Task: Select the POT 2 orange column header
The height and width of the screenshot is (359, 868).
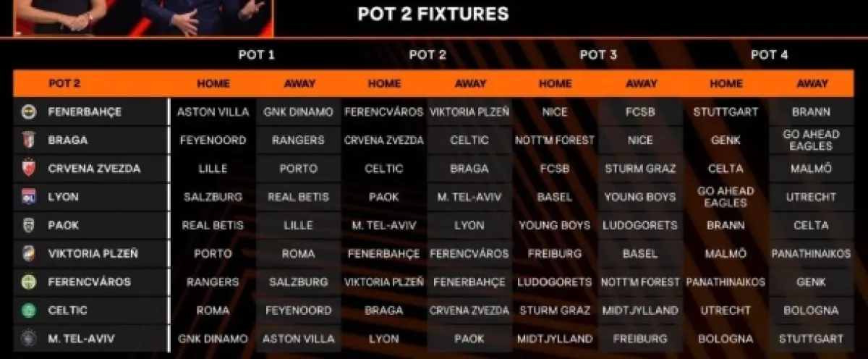Action: coord(64,83)
